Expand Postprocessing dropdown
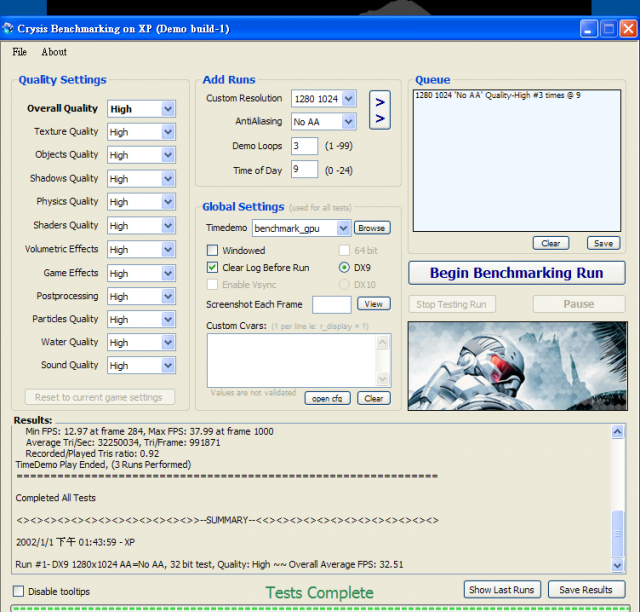The width and height of the screenshot is (640, 612). 168,296
